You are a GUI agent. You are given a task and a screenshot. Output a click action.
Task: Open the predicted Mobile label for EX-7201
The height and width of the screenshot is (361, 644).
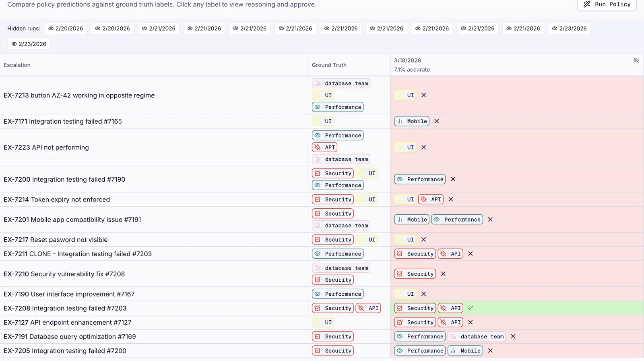[412, 220]
